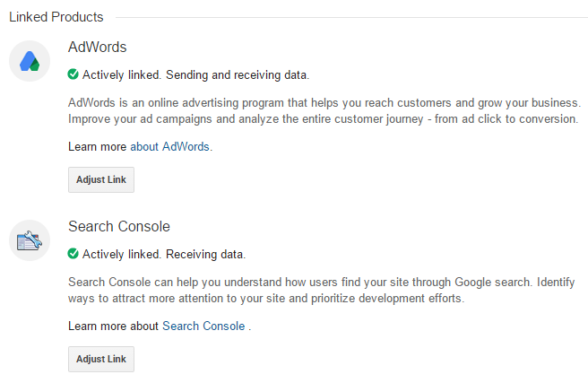Follow the 'Search Console' learn more link
This screenshot has height=383, width=588.
coord(203,326)
